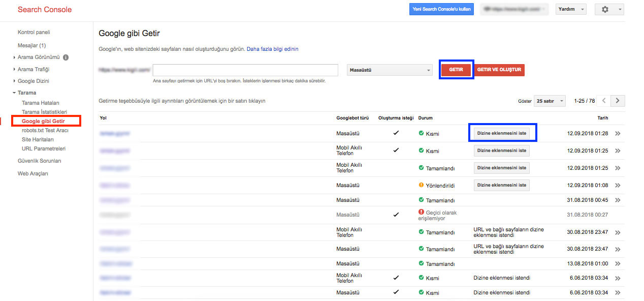Image resolution: width=644 pixels, height=301 pixels.
Task: Go to the previous results page arrow
Action: point(604,101)
